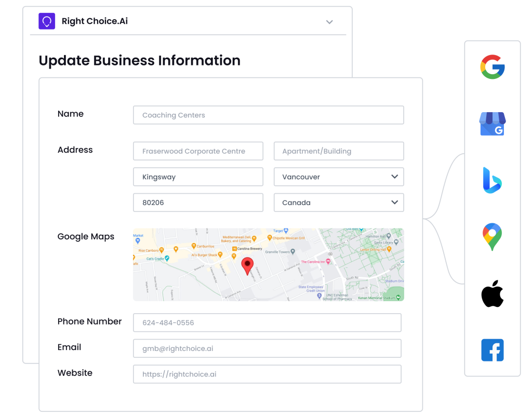Click the Phone Number field label
The width and height of the screenshot is (532, 417).
(89, 321)
